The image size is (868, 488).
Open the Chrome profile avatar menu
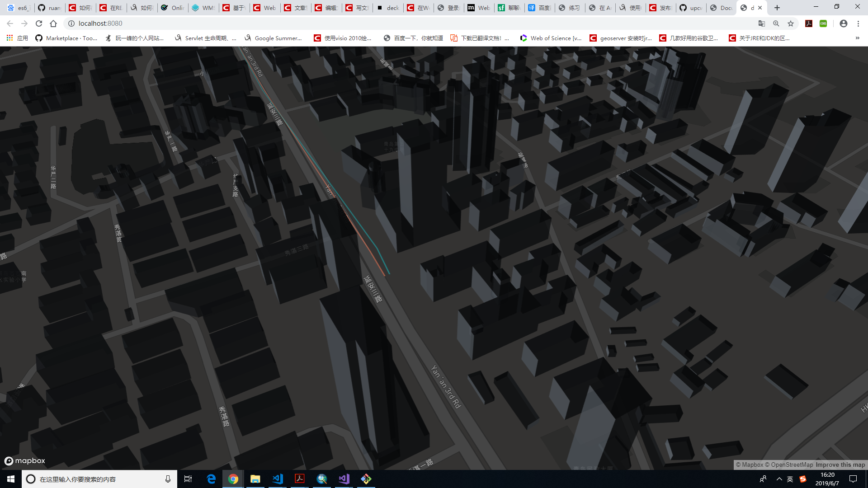click(x=844, y=23)
